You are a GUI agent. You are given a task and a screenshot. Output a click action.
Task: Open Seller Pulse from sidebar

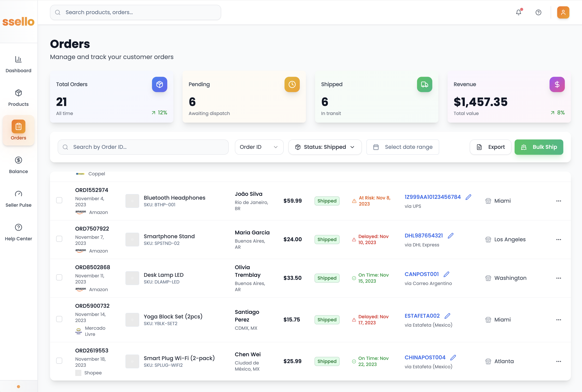click(19, 199)
